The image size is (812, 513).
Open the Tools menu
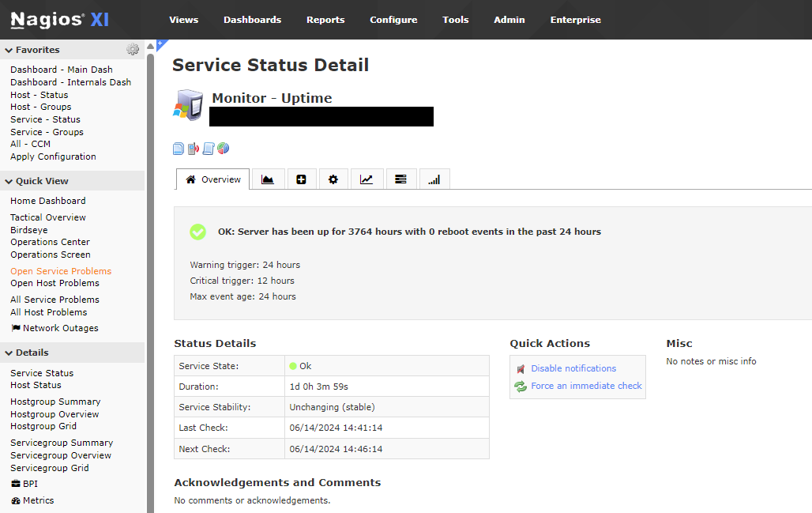(x=455, y=20)
